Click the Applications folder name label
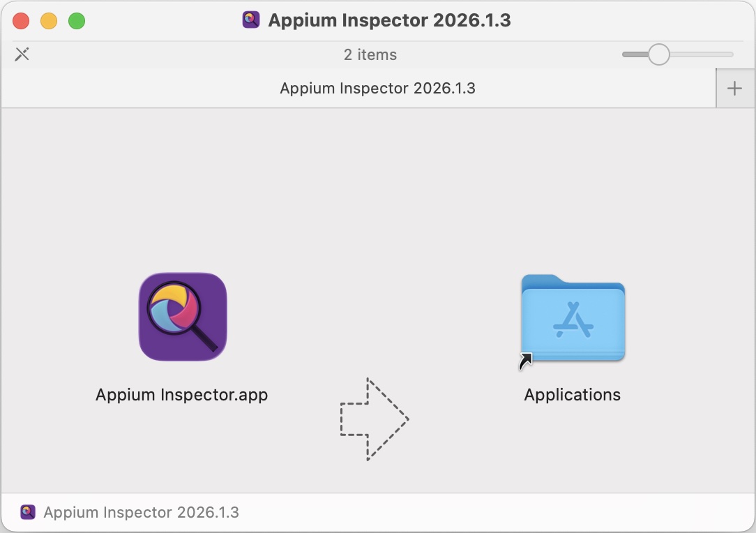756x533 pixels. coord(572,395)
